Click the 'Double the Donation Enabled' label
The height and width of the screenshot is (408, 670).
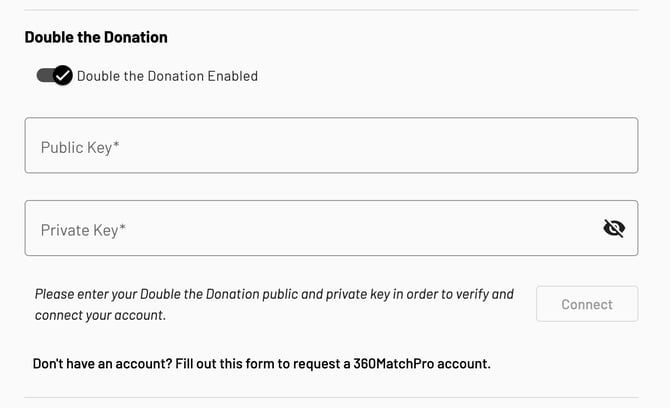(x=167, y=75)
